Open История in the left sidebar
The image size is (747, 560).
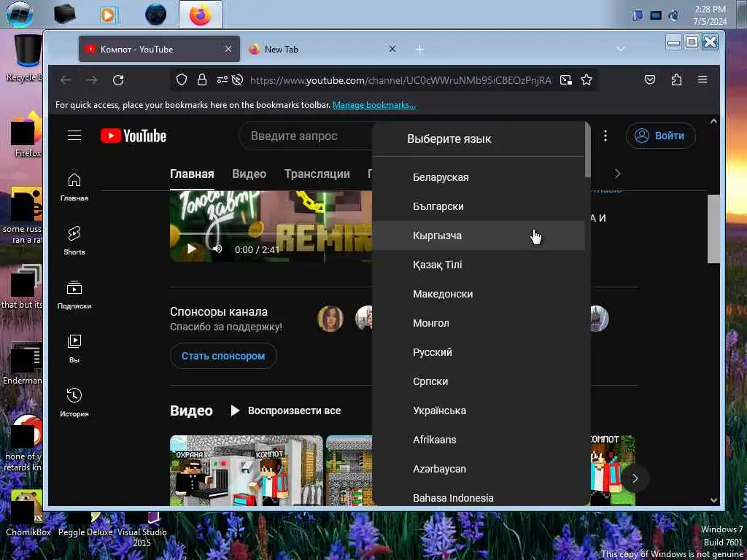(74, 402)
